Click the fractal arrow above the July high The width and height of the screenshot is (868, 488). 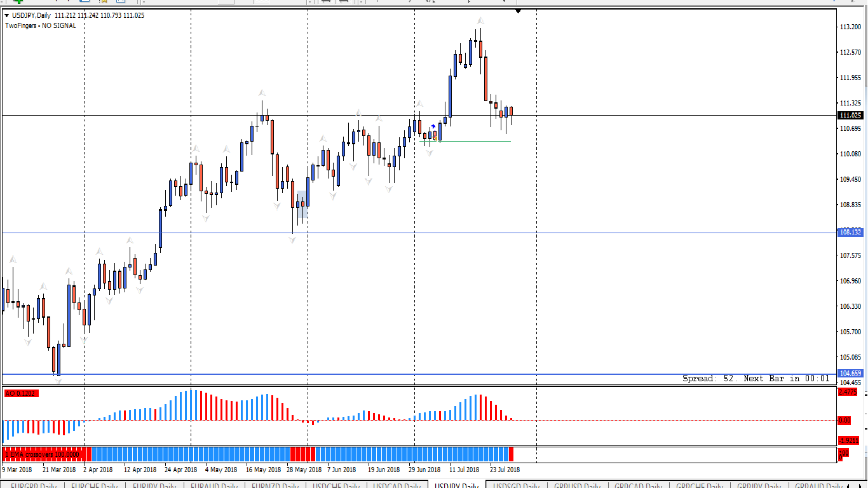click(x=480, y=21)
